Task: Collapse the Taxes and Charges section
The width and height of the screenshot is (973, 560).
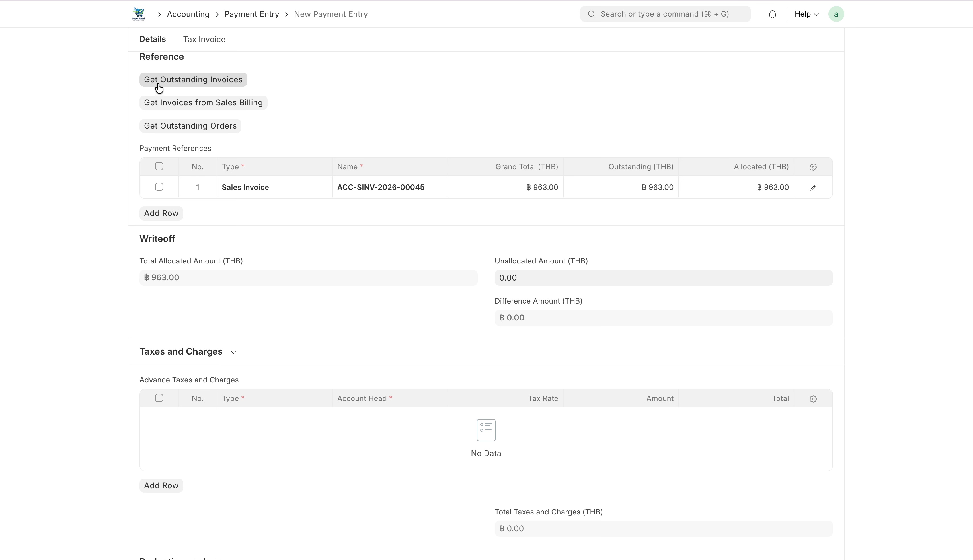Action: [233, 352]
